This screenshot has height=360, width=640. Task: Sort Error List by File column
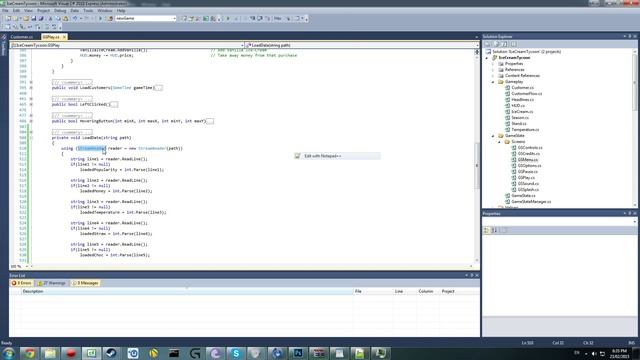point(373,291)
